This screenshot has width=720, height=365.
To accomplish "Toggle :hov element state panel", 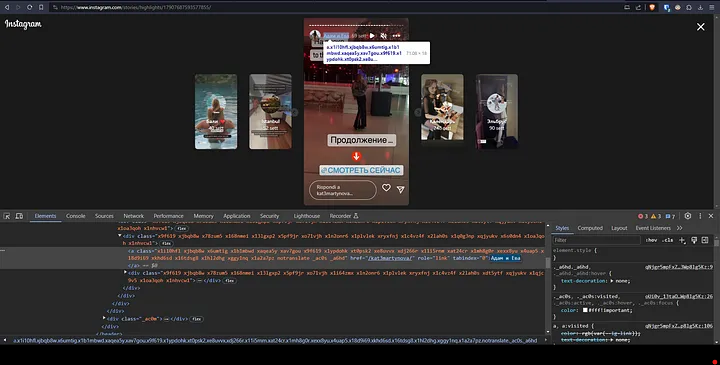I will point(651,240).
